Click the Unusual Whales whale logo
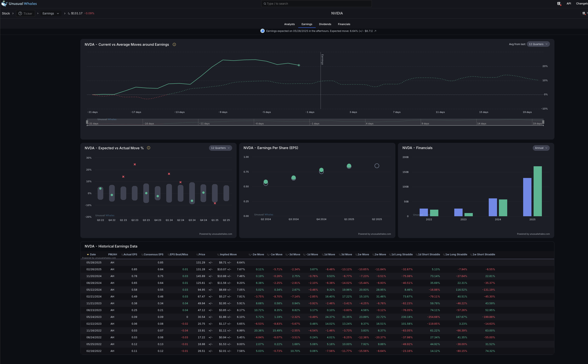This screenshot has width=588, height=364. tap(4, 4)
